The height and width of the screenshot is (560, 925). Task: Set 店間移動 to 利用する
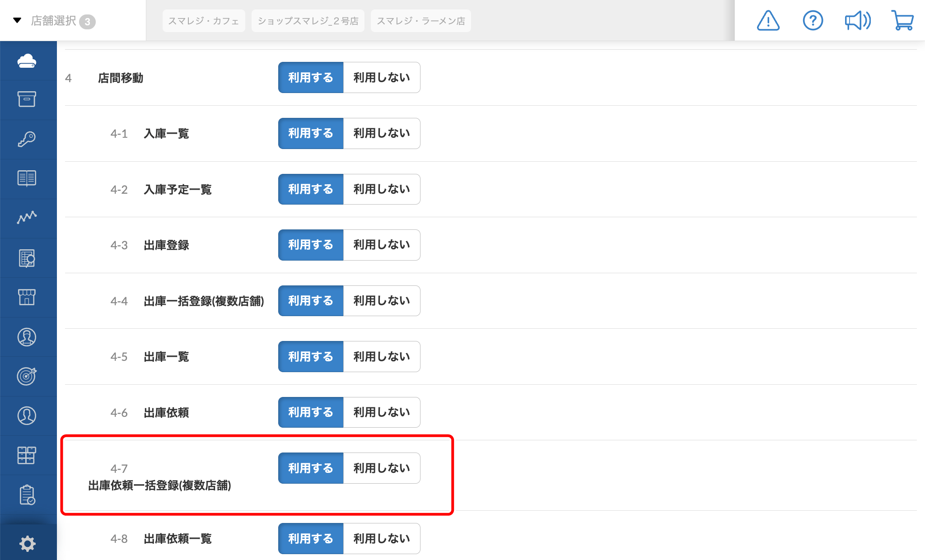311,78
